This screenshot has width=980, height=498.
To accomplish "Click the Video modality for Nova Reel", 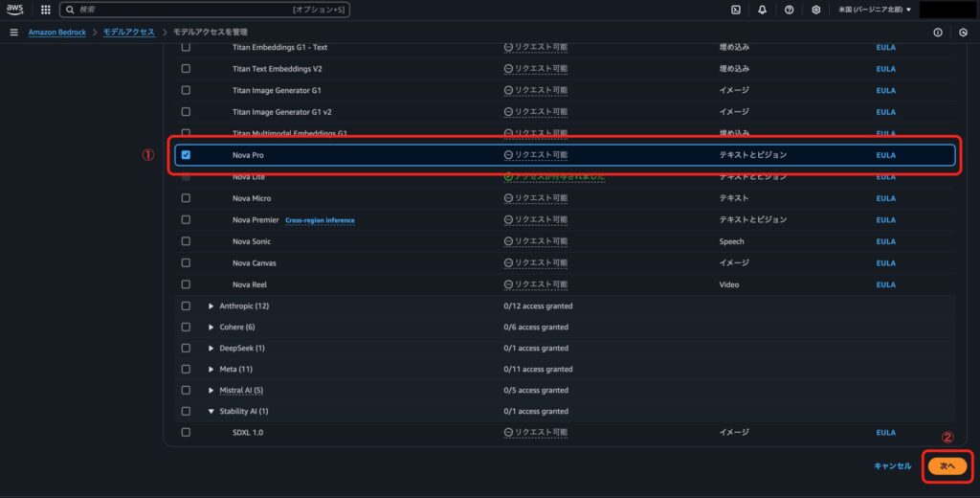I will tap(729, 284).
